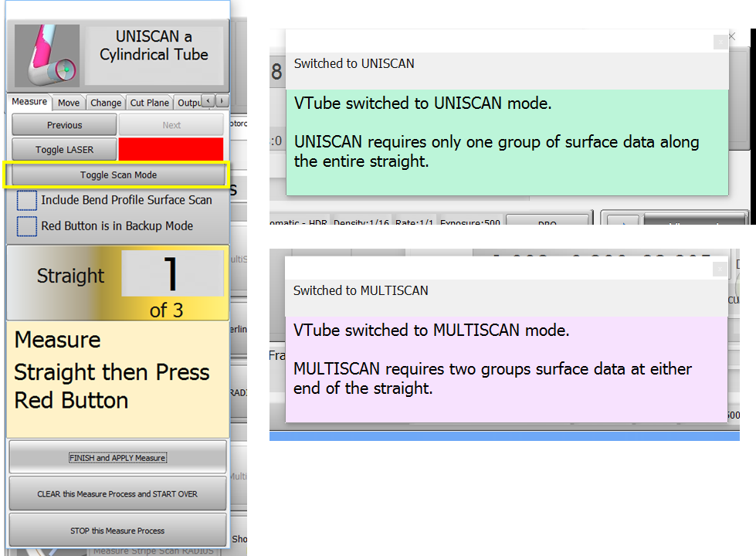
Task: Click the red laser status indicator
Action: (171, 149)
